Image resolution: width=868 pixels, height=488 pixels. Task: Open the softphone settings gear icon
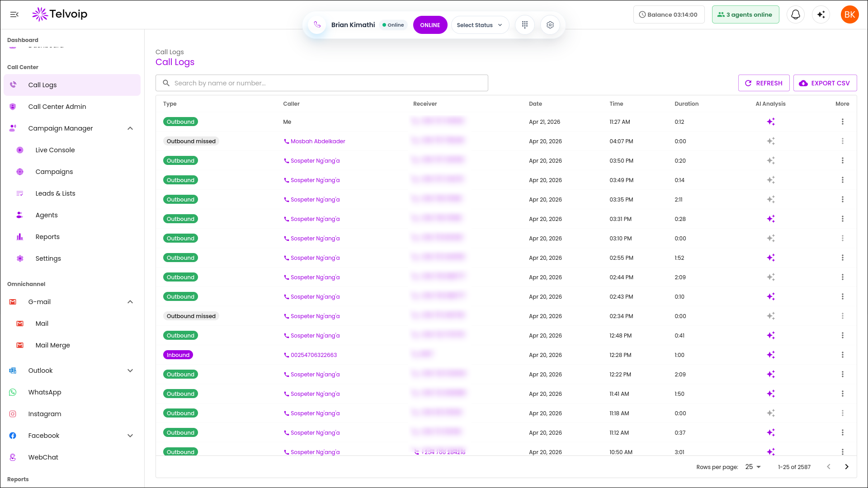tap(550, 25)
